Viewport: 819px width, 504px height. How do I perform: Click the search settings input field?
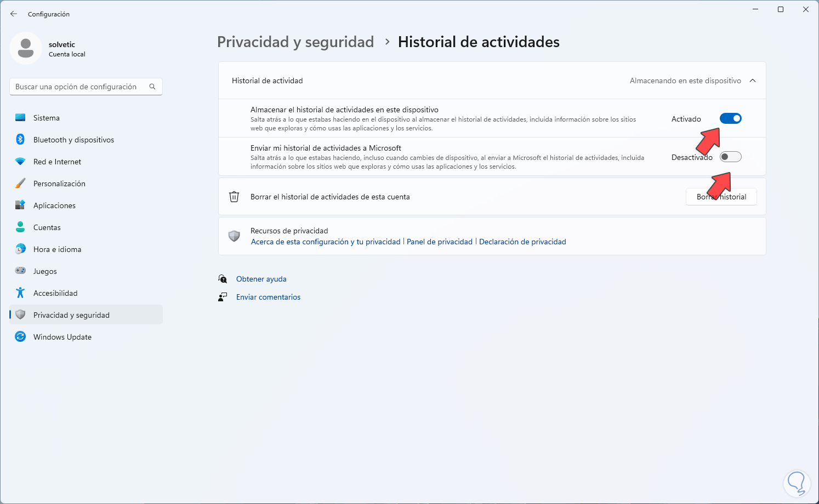click(86, 87)
